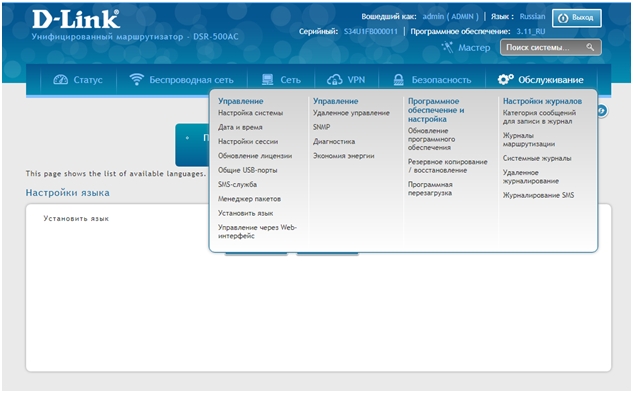Screen dimensions: 633x393
Task: Open Настройка системы menu entry
Action: 250,113
